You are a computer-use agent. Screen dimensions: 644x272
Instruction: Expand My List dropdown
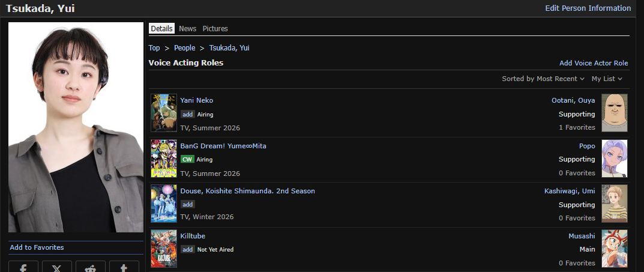pos(607,79)
